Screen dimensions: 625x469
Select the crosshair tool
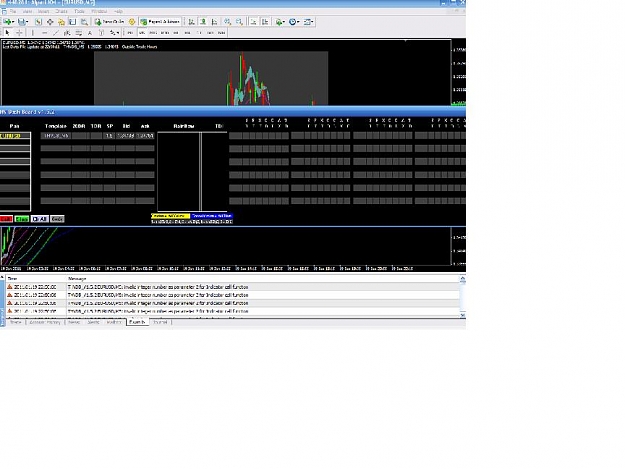19,33
